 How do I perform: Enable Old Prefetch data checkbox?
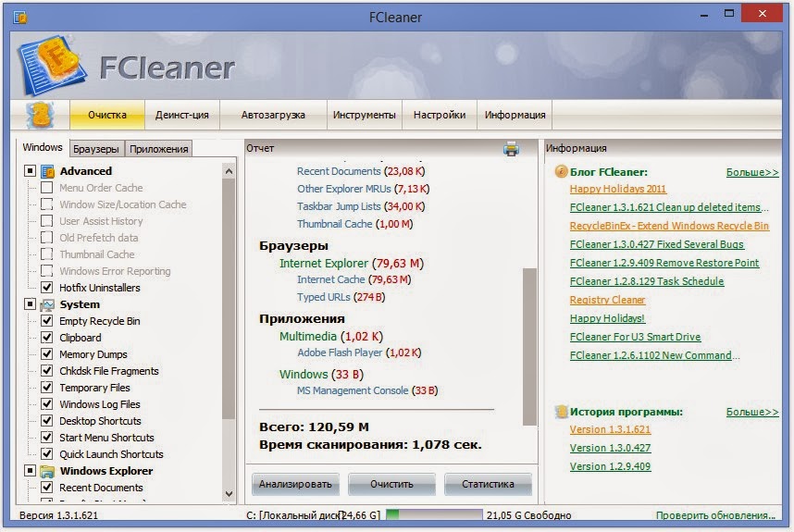pyautogui.click(x=46, y=238)
